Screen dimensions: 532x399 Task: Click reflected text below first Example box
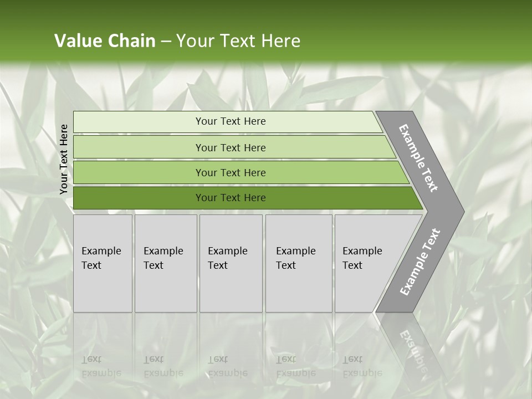(x=101, y=367)
